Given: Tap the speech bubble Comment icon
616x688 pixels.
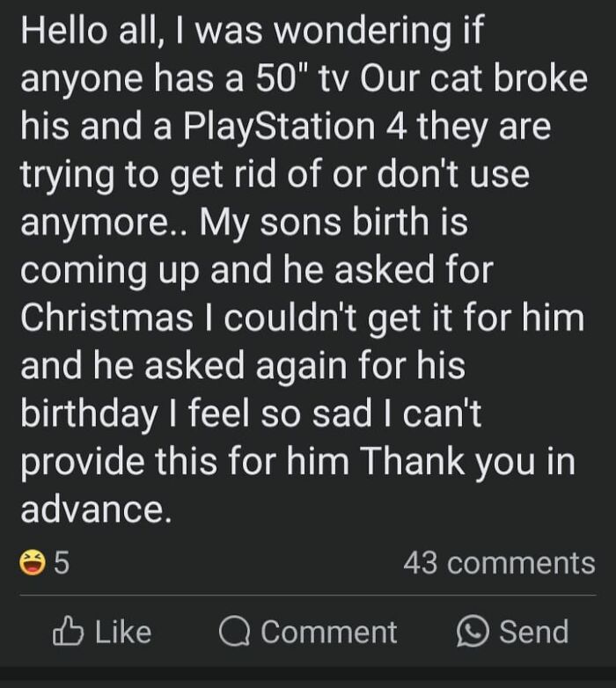Looking at the screenshot, I should coord(233,632).
